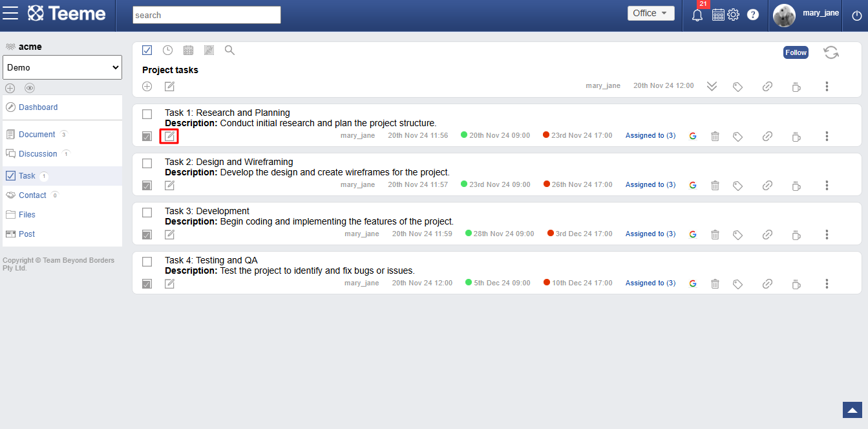This screenshot has width=868, height=429.
Task: Open Dashboard in the sidebar
Action: pos(38,107)
